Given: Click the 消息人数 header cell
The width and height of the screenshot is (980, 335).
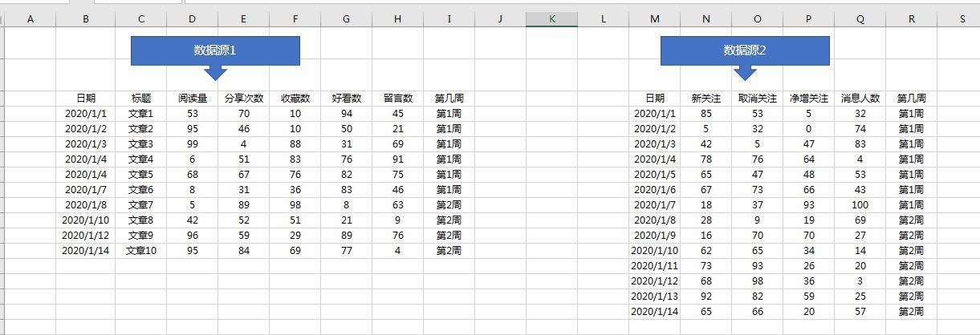Looking at the screenshot, I should 860,99.
